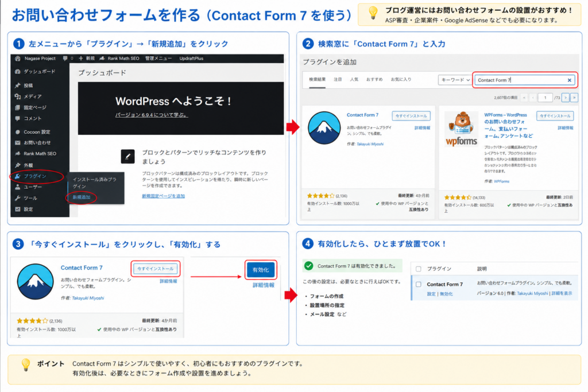This screenshot has width=588, height=392.
Task: Expand the キーワード search type dropdown
Action: click(x=455, y=80)
